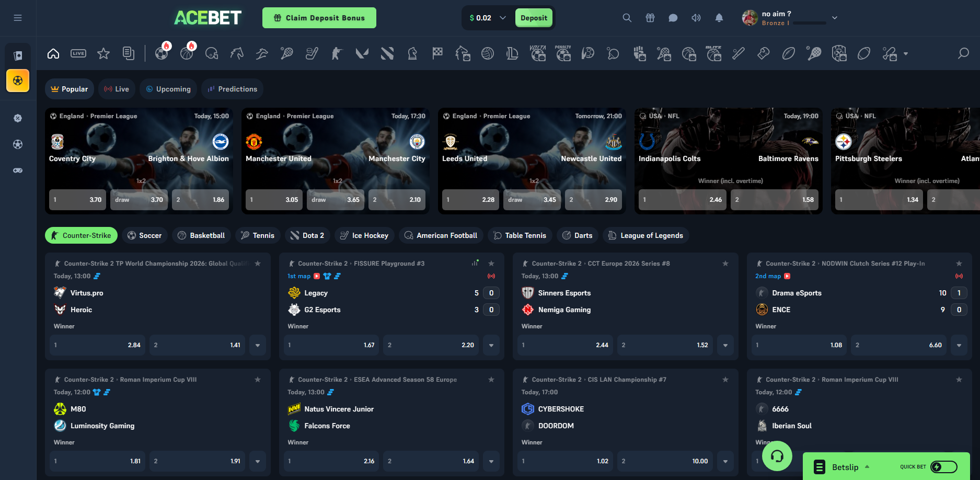Select the Ice Hockey category chip

click(x=364, y=235)
